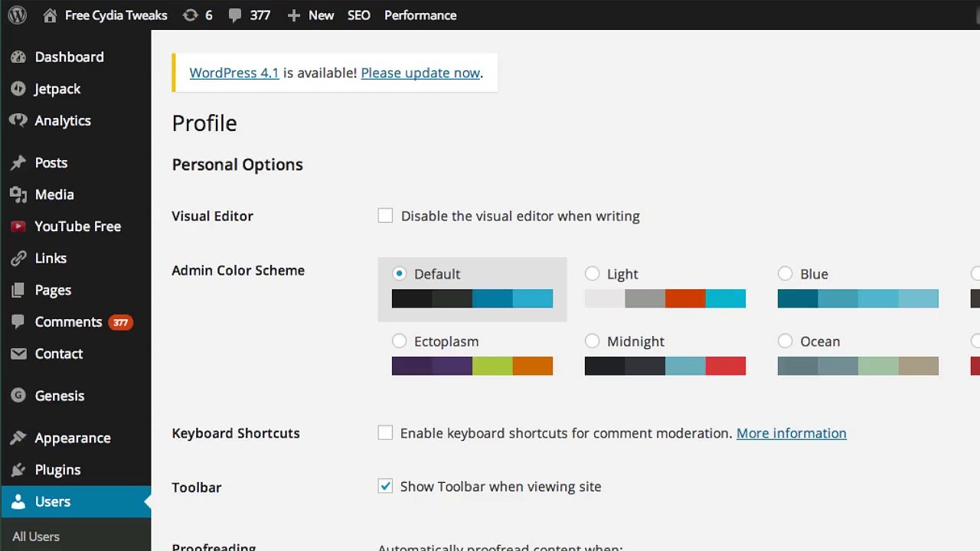Image resolution: width=980 pixels, height=551 pixels.
Task: Select the Midnight color scheme radio
Action: point(592,341)
